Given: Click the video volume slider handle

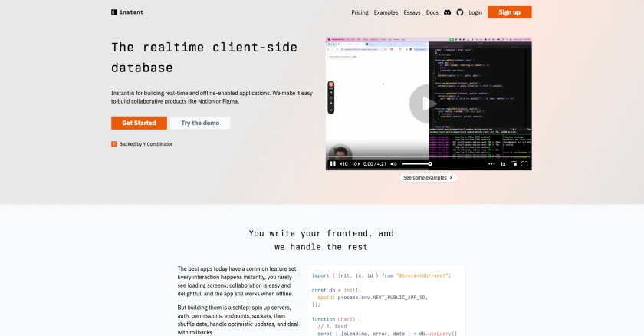Looking at the screenshot, I should click(430, 164).
